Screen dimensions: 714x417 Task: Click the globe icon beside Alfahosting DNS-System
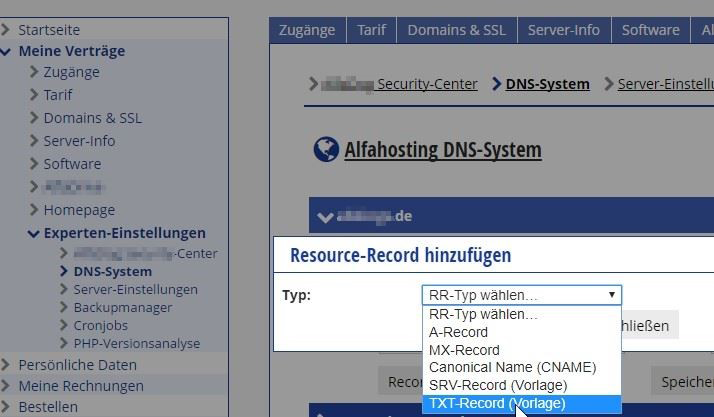click(x=326, y=149)
